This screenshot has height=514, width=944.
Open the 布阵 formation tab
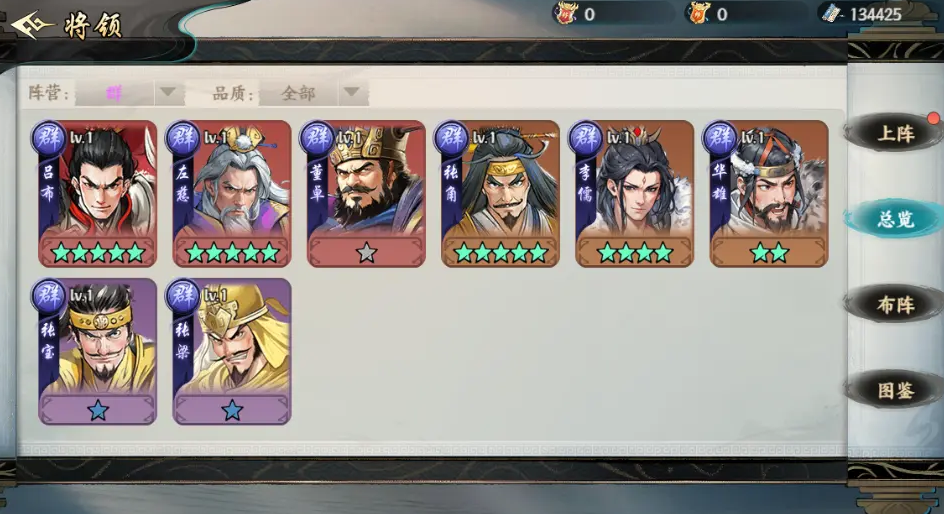point(895,305)
